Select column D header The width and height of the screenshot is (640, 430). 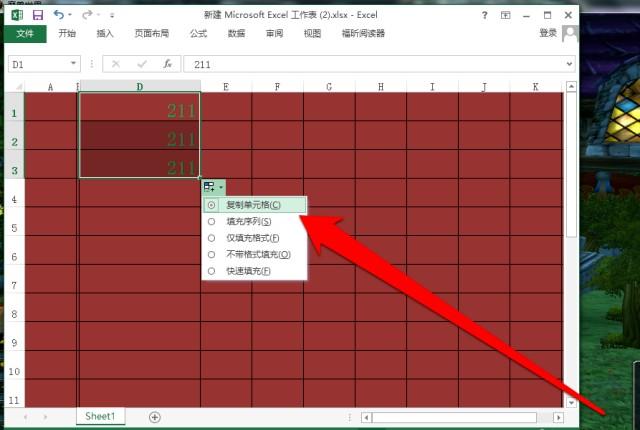point(140,86)
